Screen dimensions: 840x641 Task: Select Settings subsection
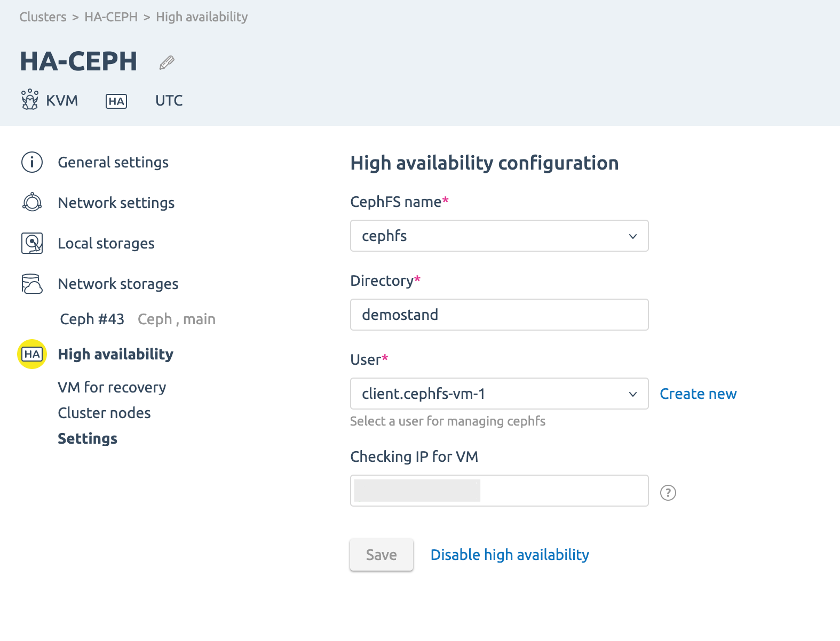point(88,438)
